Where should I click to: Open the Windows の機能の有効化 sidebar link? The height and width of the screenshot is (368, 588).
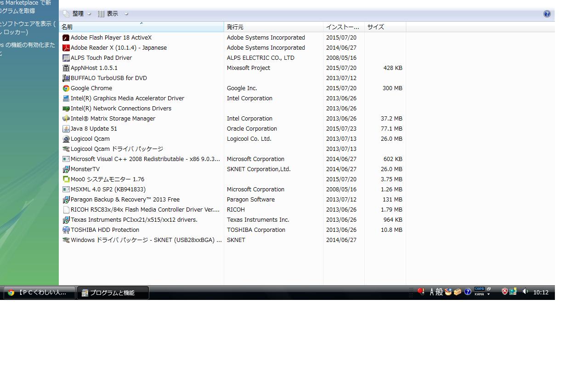[x=27, y=49]
